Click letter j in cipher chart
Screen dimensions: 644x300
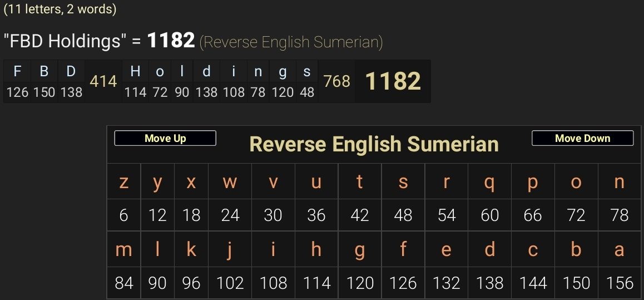tap(230, 250)
